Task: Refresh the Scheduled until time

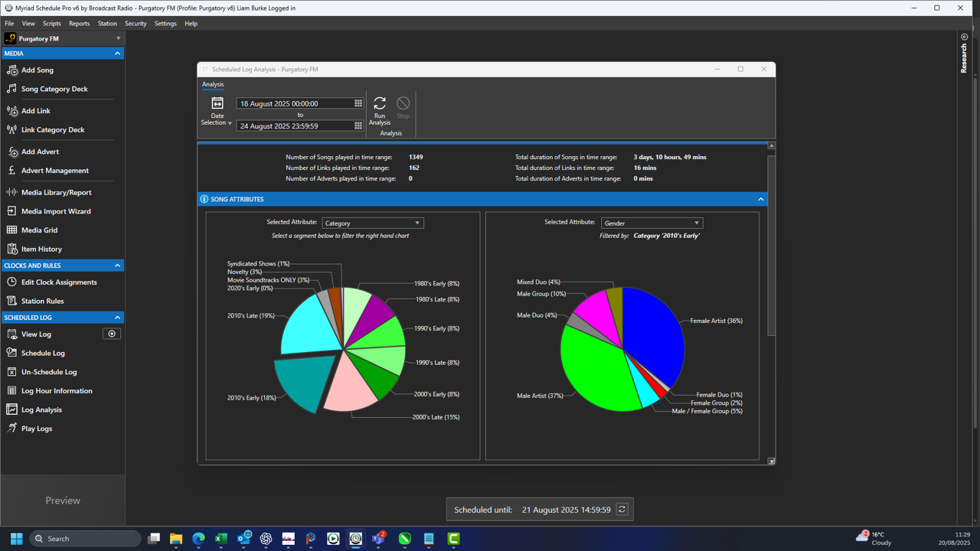Action: pyautogui.click(x=622, y=510)
